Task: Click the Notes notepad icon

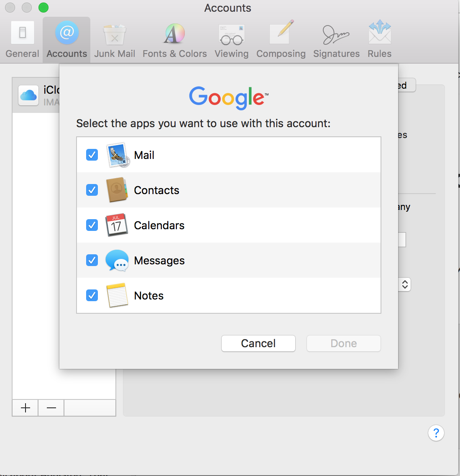Action: (117, 295)
